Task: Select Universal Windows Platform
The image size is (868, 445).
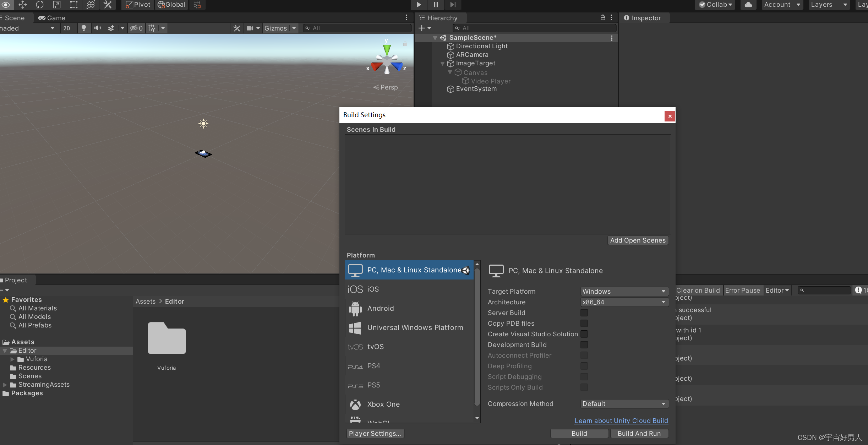Action: point(409,327)
